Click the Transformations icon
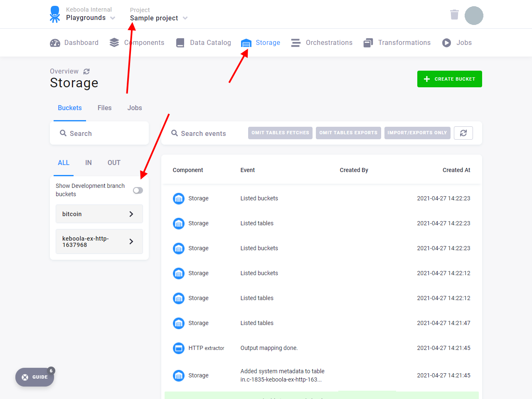The height and width of the screenshot is (399, 532). pyautogui.click(x=368, y=43)
